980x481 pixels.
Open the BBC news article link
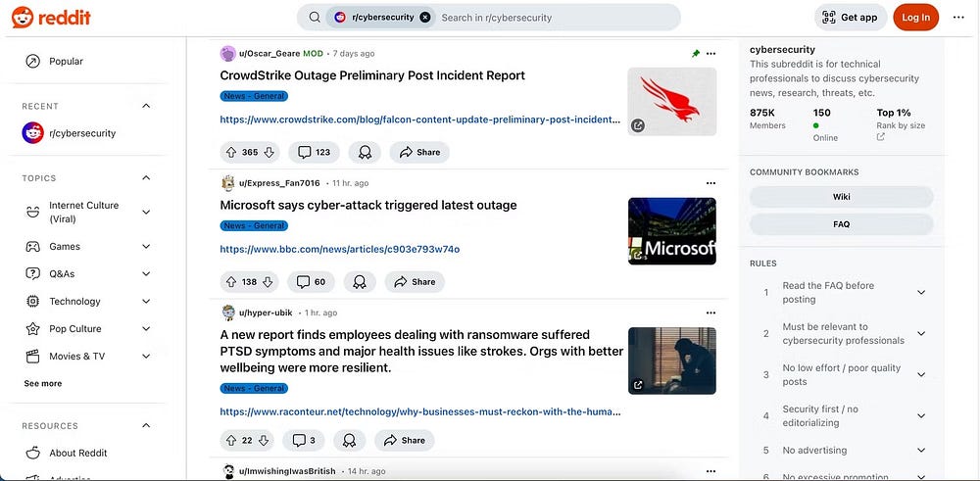pos(339,249)
